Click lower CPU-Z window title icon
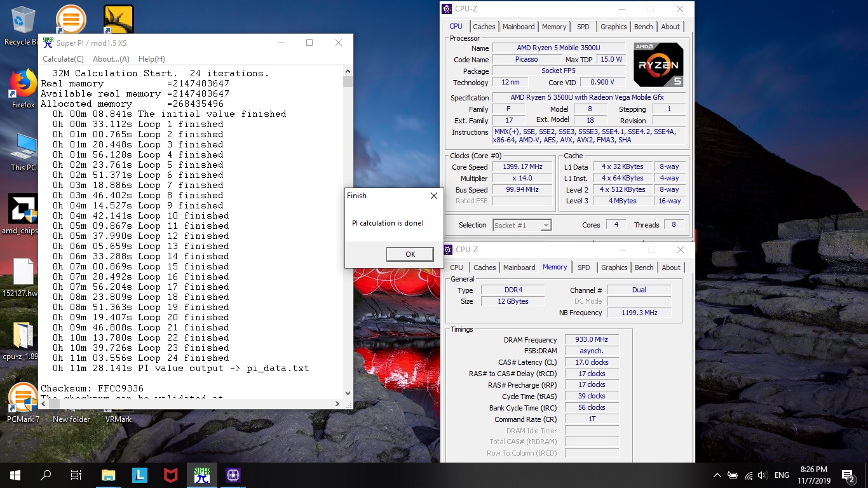Viewport: 868px width, 488px height. click(448, 250)
